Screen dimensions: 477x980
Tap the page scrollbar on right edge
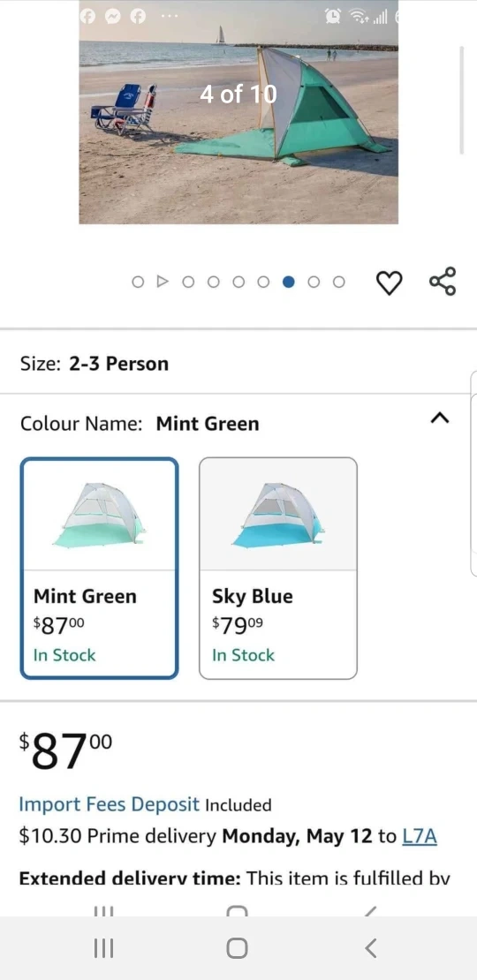(462, 100)
